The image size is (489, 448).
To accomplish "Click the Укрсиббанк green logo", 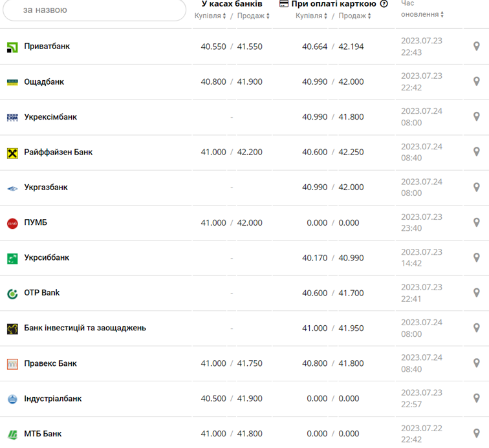I will point(12,258).
